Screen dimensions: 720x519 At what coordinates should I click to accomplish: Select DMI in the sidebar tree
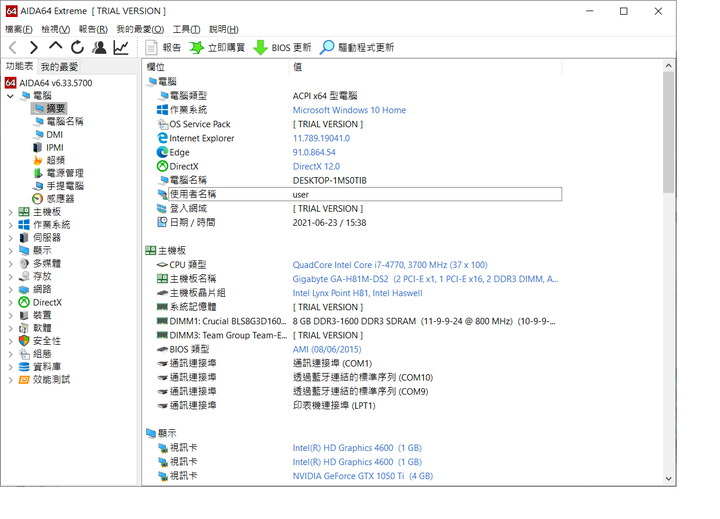[x=48, y=135]
